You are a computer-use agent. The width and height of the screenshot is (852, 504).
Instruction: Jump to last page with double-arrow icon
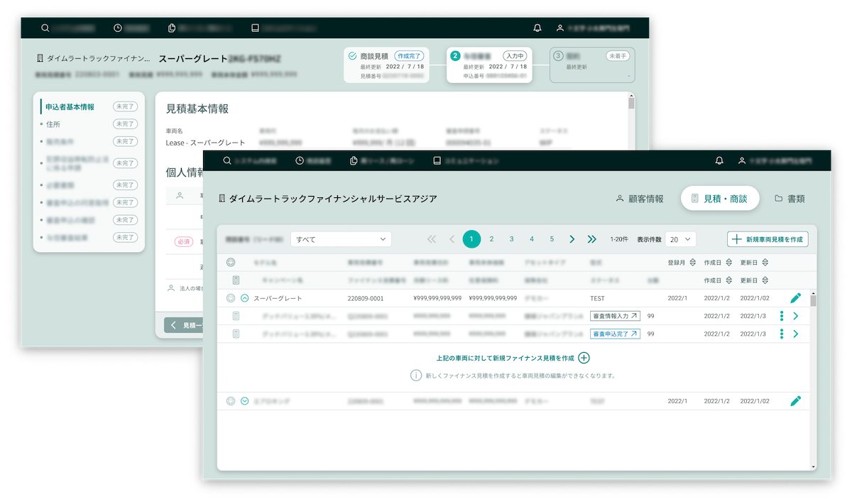592,239
